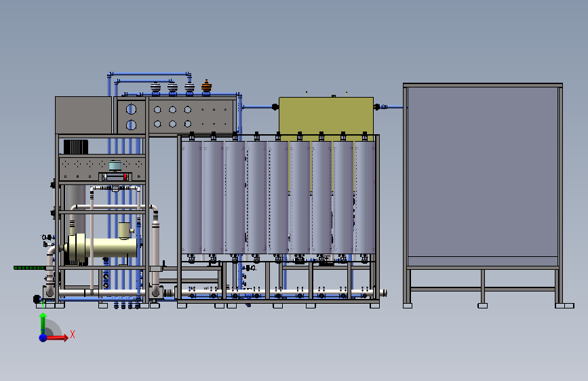588x381 pixels.
Task: Select the gray control cabinet at top left
Action: [83, 115]
